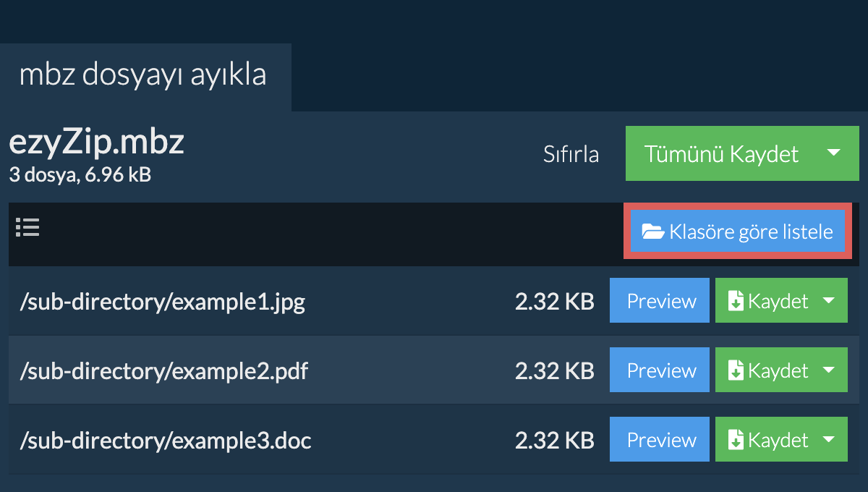This screenshot has width=868, height=492.
Task: Click the download file icon for example2.pdf
Action: [x=736, y=370]
